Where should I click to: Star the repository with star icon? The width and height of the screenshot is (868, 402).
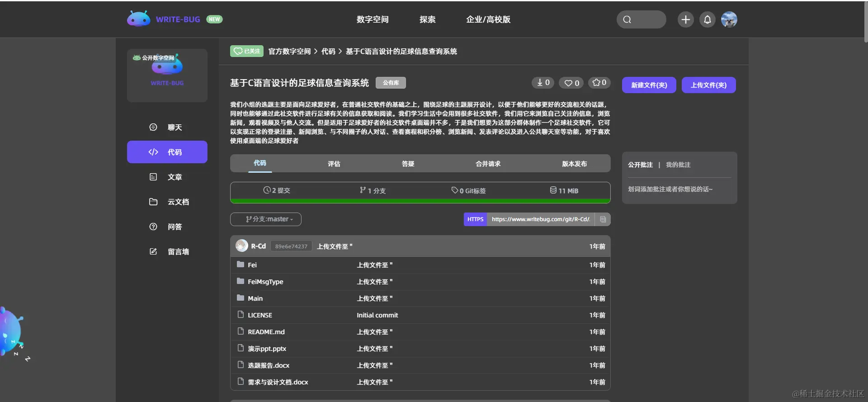(596, 82)
